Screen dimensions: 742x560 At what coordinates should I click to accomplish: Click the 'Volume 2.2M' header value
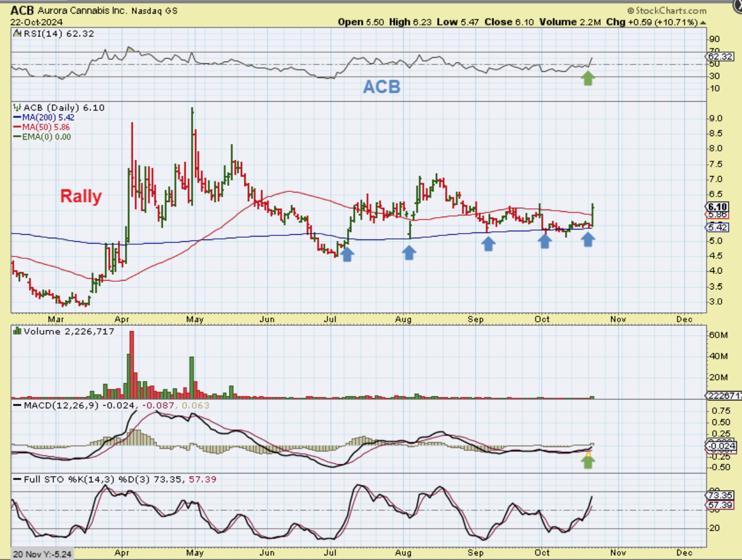(x=570, y=22)
